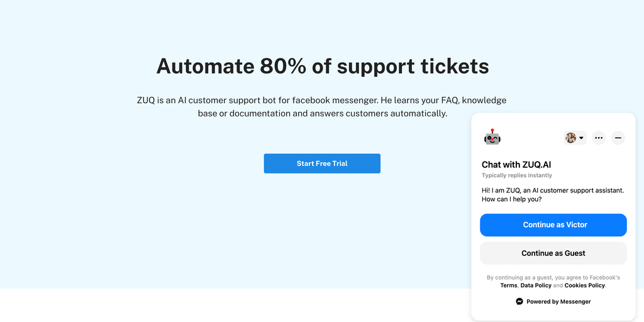Screen dimensions: 644x322
Task: Minimize the ZUQ.AI chat widget
Action: pyautogui.click(x=618, y=138)
